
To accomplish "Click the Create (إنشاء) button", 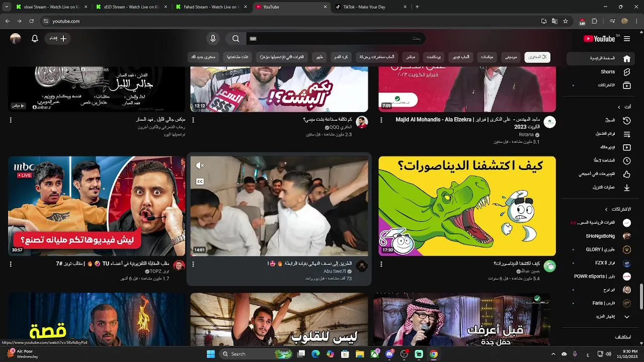I will (58, 39).
